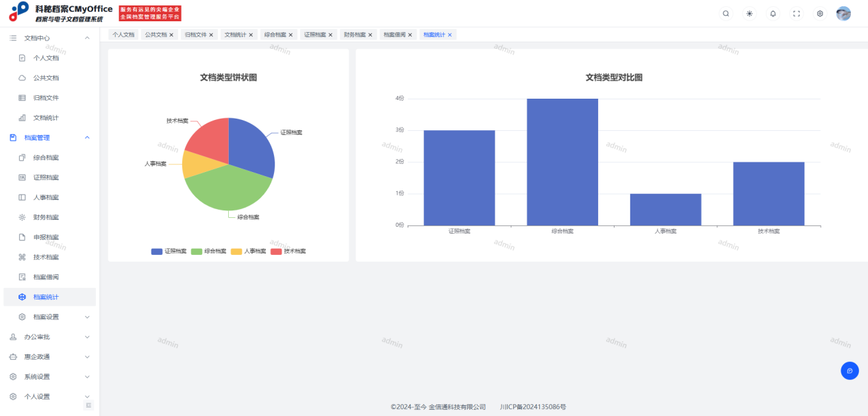Image resolution: width=868 pixels, height=416 pixels.
Task: Close the 文档统计 tab
Action: 251,34
